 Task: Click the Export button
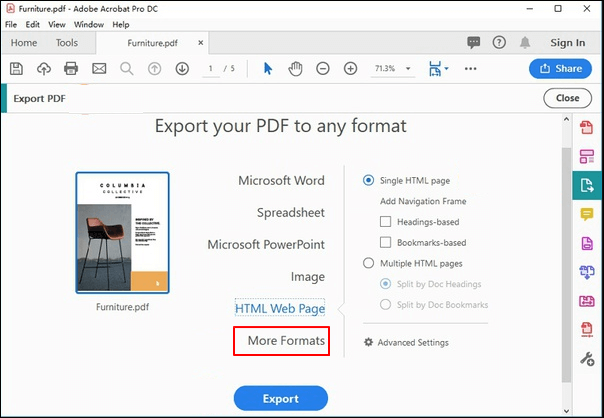point(281,398)
